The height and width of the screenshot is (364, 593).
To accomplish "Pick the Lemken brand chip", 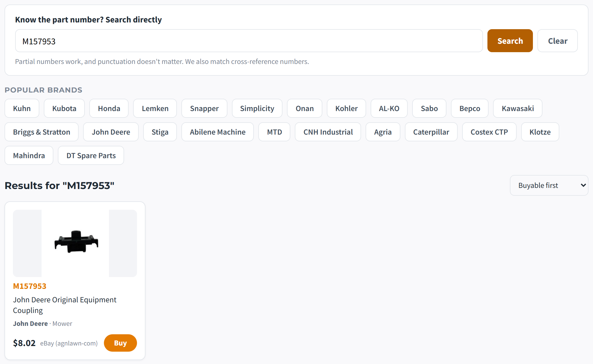I will coord(155,109).
